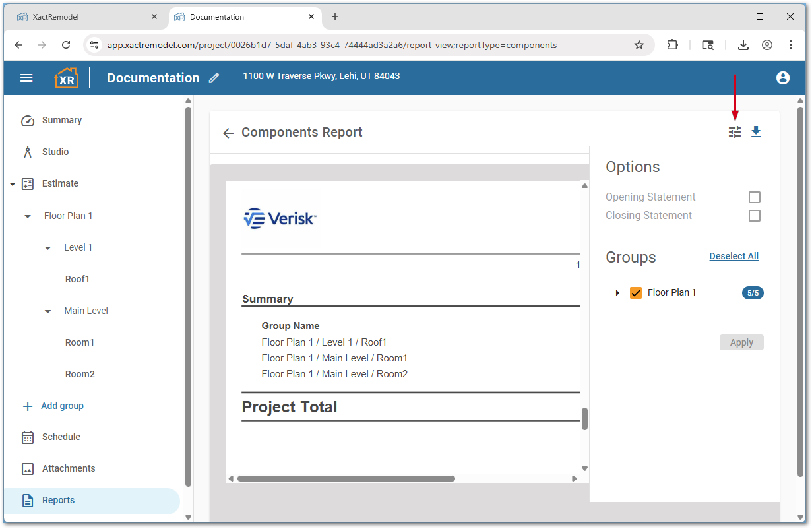Enable the Closing Statement option
812x529 pixels.
point(754,216)
